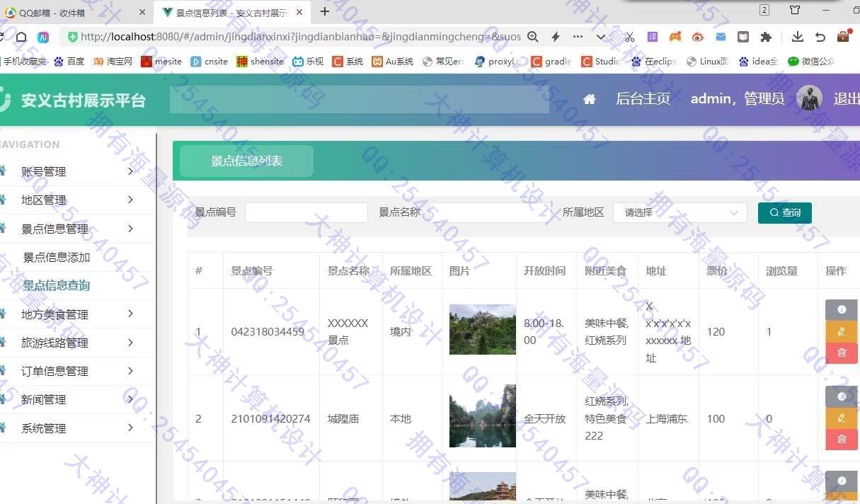860x504 pixels.
Task: Switch to the QQ邮箱 收件箱 tab
Action: pos(76,12)
